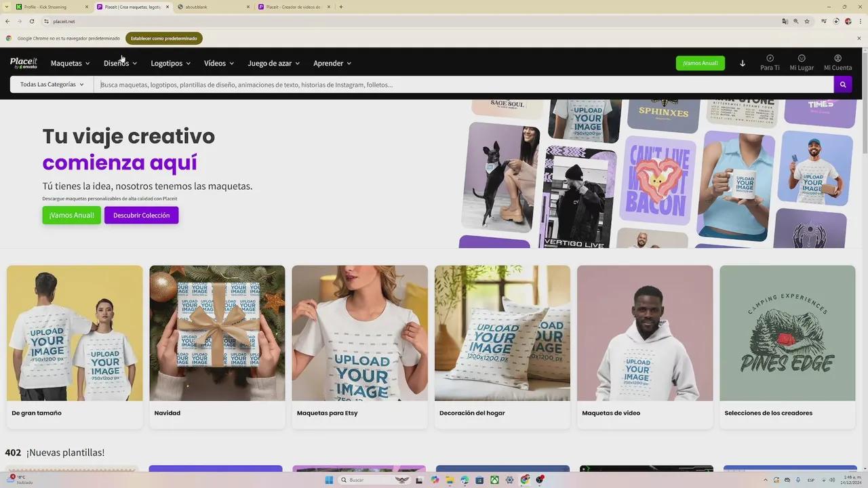Click the Pines Edge camping design thumbnail
This screenshot has width=868, height=488.
tap(787, 333)
